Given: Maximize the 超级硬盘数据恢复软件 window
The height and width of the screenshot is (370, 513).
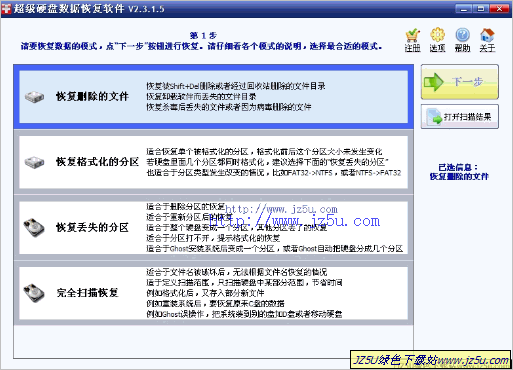Looking at the screenshot, I should (481, 8).
